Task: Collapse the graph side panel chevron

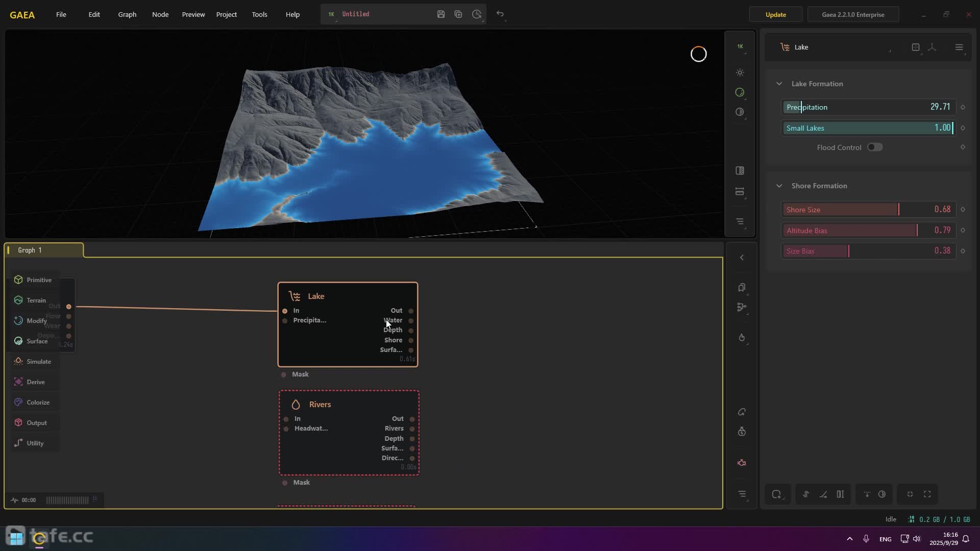Action: point(742,258)
